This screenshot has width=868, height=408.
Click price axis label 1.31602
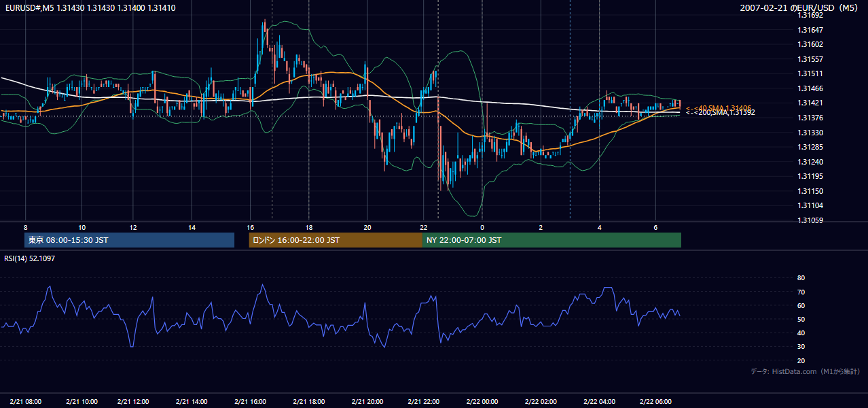pos(810,44)
